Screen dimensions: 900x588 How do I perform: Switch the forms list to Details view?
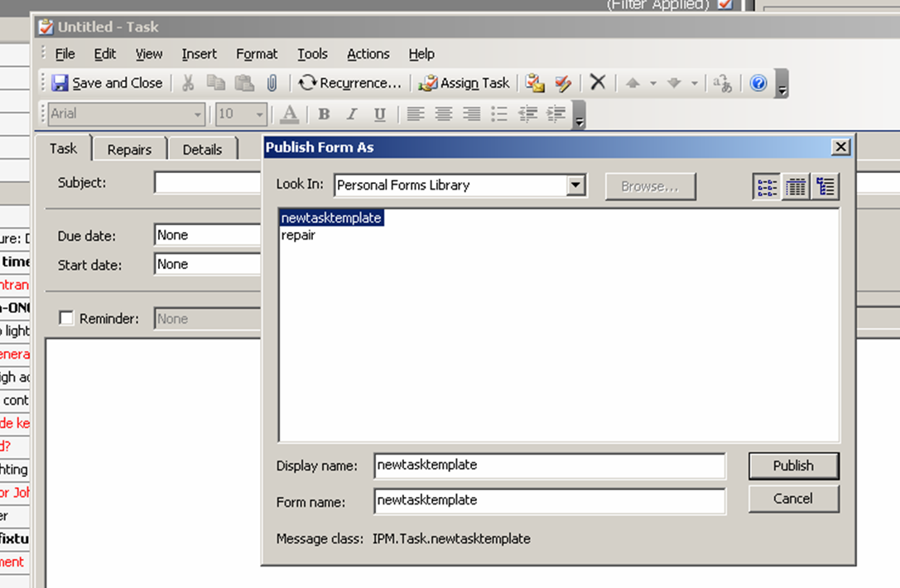(795, 186)
